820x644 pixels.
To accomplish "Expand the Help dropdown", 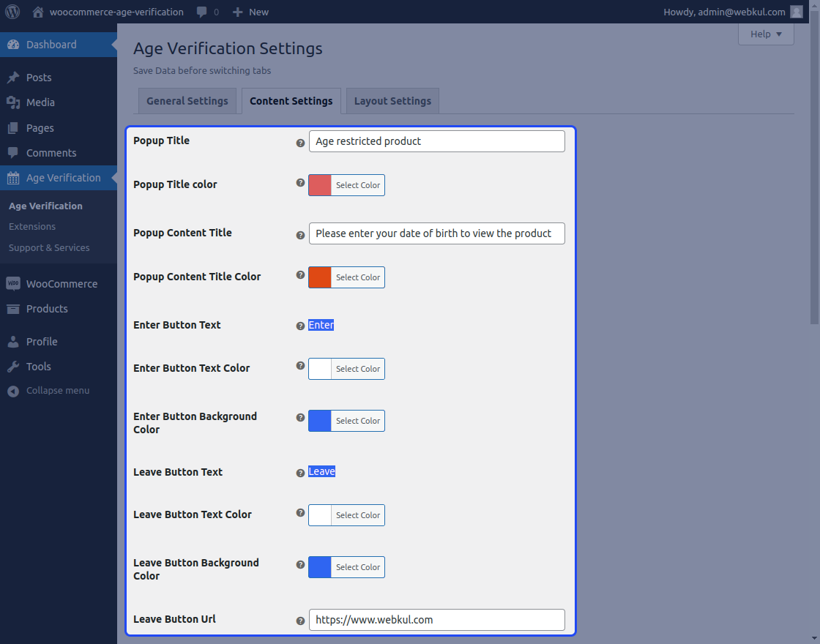I will 766,34.
